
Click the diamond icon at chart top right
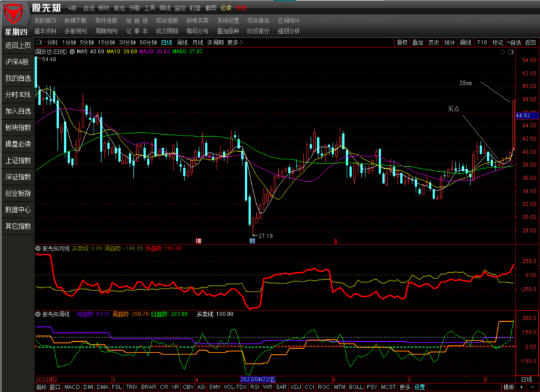coord(503,52)
